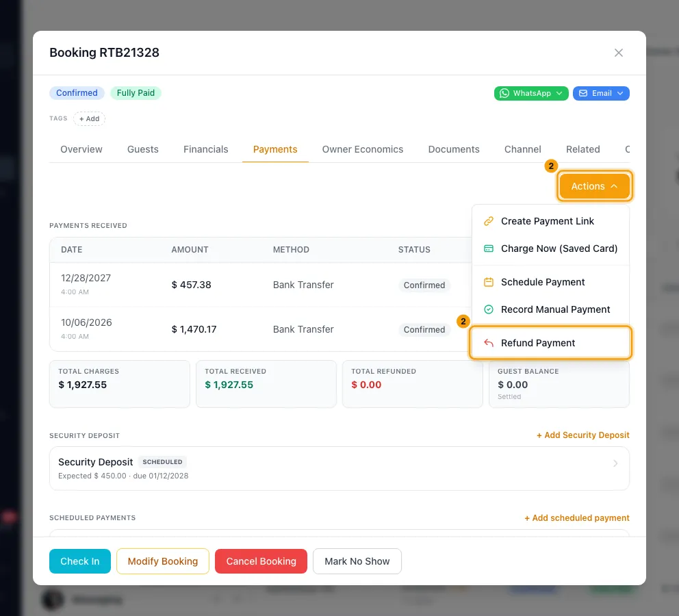Click the Fully Paid badge
This screenshot has height=616, width=679.
pyautogui.click(x=136, y=93)
